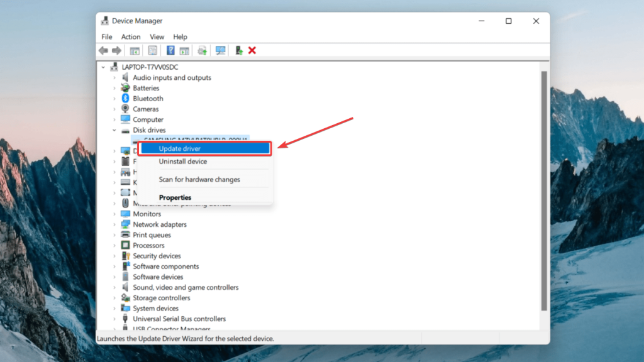
Task: Select the Bluetooth device category icon
Action: coord(125,98)
